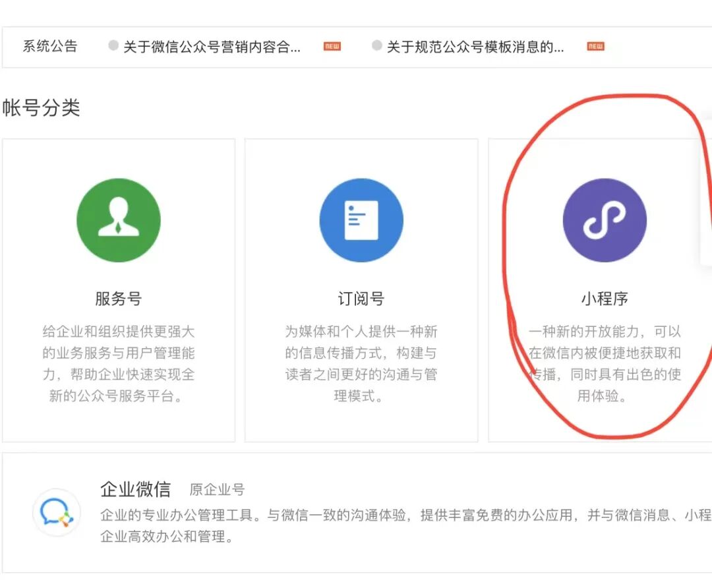Click the blue 订阅号 document icon
Image resolution: width=712 pixels, height=588 pixels.
[361, 220]
